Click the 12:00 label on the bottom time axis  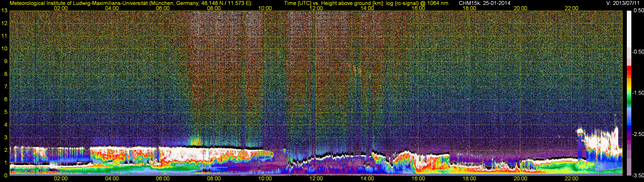pyautogui.click(x=316, y=179)
